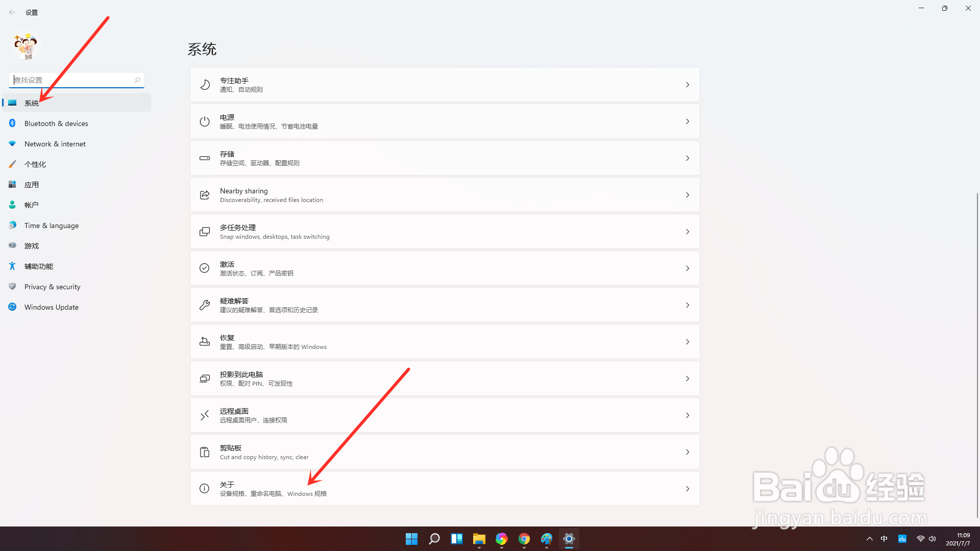Click the Settings gear on taskbar
This screenshot has width=980, height=551.
569,539
